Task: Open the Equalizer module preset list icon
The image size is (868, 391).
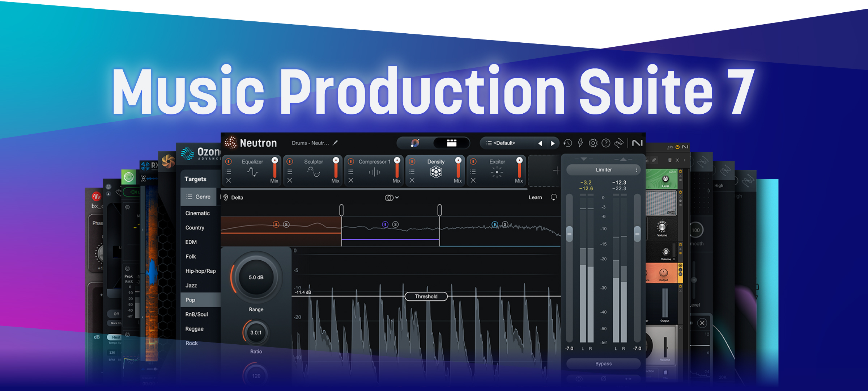Action: point(229,171)
